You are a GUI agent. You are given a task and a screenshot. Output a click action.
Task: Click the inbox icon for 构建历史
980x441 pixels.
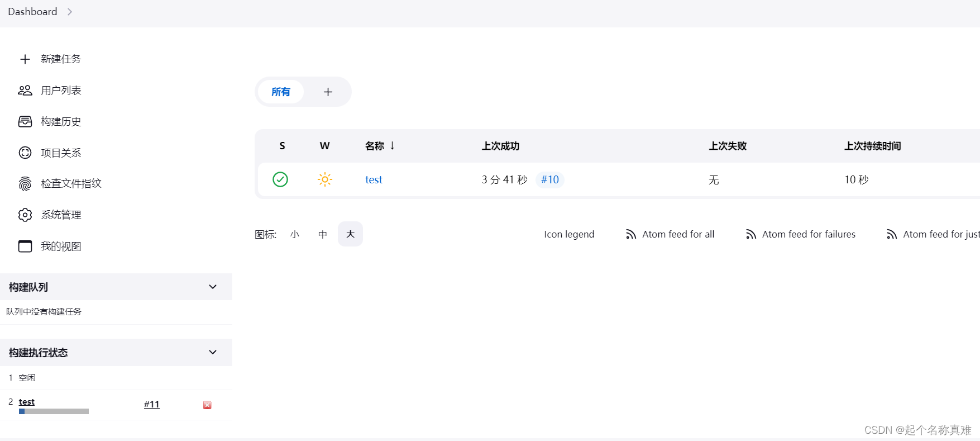(x=25, y=122)
